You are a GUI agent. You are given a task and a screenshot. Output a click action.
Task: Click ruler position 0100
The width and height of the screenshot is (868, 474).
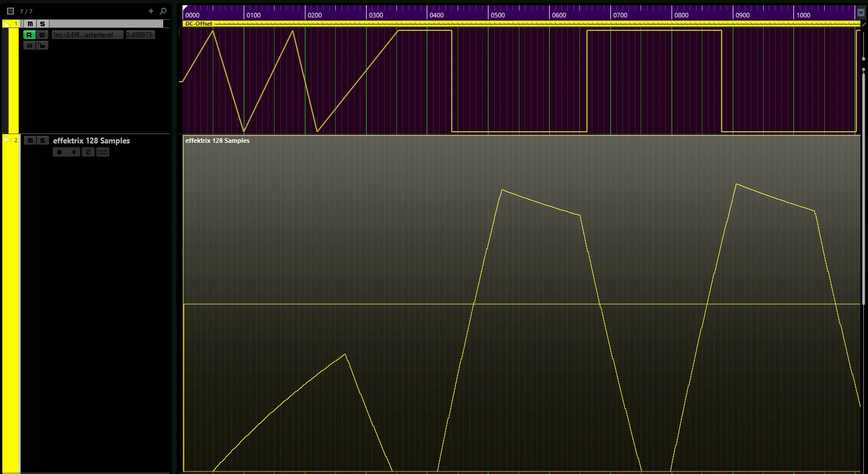click(254, 15)
